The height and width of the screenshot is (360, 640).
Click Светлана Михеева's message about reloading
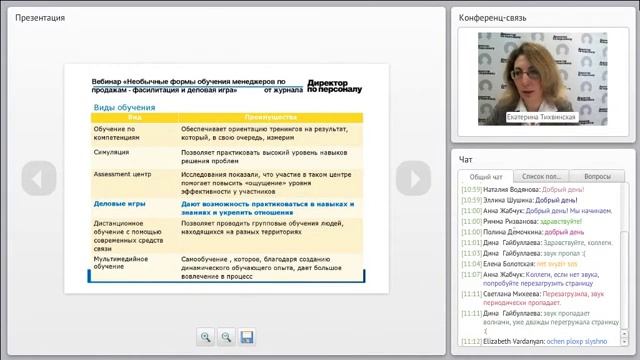pyautogui.click(x=533, y=298)
